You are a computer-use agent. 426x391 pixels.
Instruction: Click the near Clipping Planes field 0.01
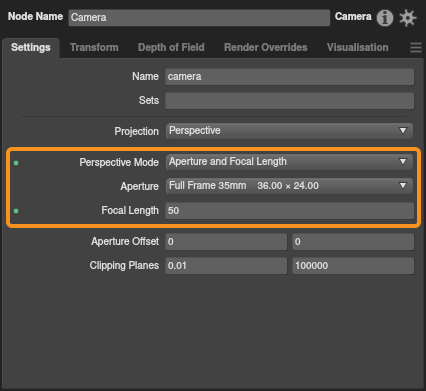226,266
